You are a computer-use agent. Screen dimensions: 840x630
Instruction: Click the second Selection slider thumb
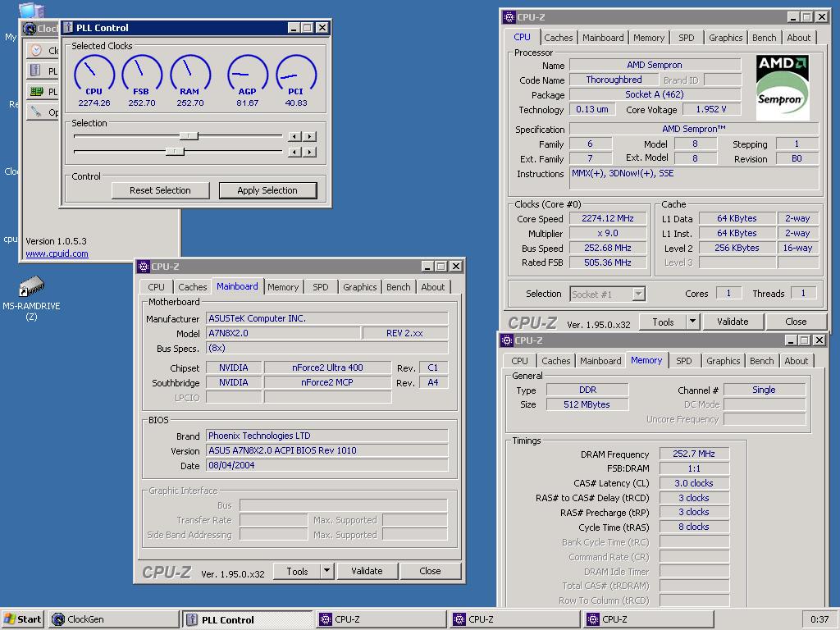(x=175, y=152)
